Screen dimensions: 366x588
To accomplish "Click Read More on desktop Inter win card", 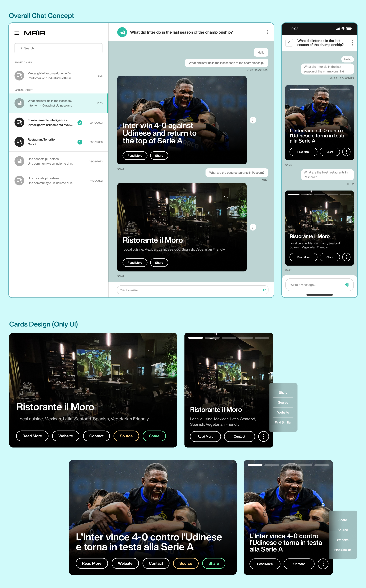I will click(x=135, y=156).
